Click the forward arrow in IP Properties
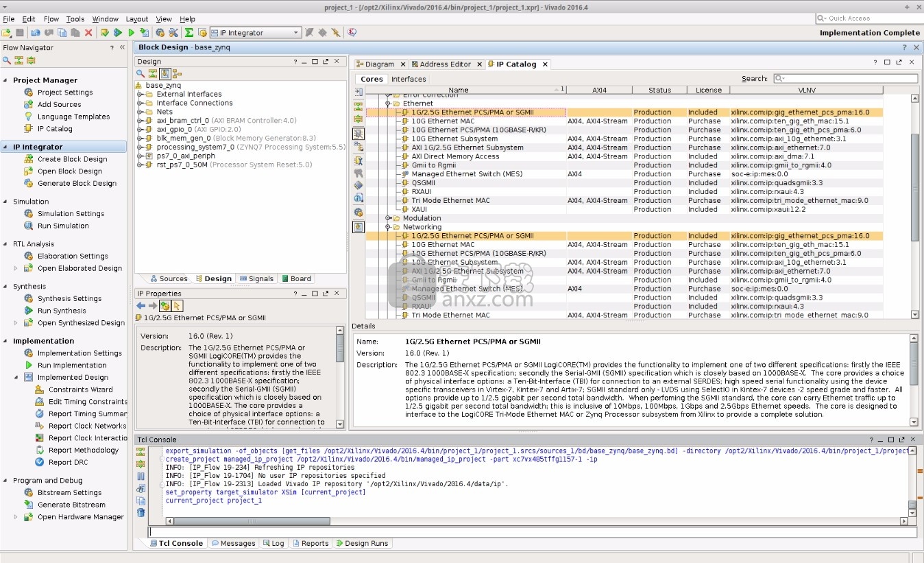This screenshot has height=563, width=924. pos(153,305)
